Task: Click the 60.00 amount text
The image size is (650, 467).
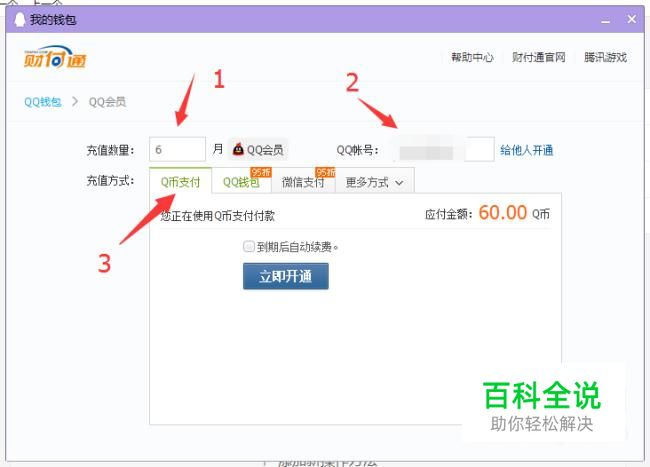Action: tap(503, 213)
